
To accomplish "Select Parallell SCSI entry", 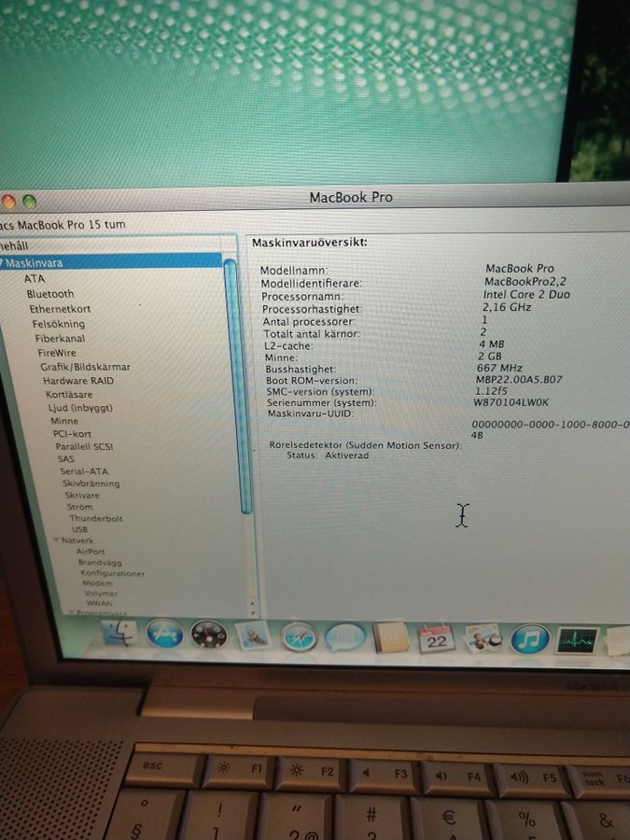I will tap(84, 446).
